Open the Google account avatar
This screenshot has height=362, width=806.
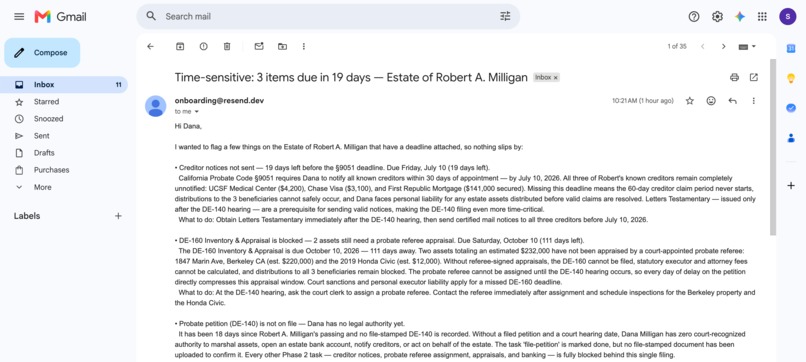787,16
